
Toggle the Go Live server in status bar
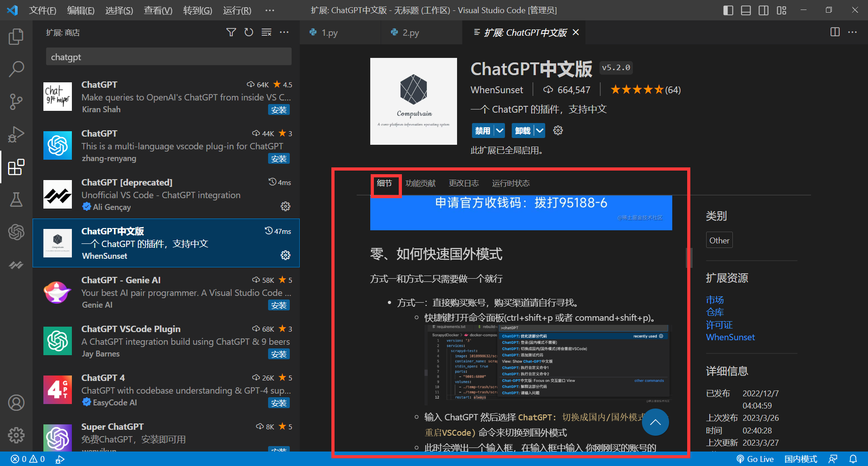755,459
